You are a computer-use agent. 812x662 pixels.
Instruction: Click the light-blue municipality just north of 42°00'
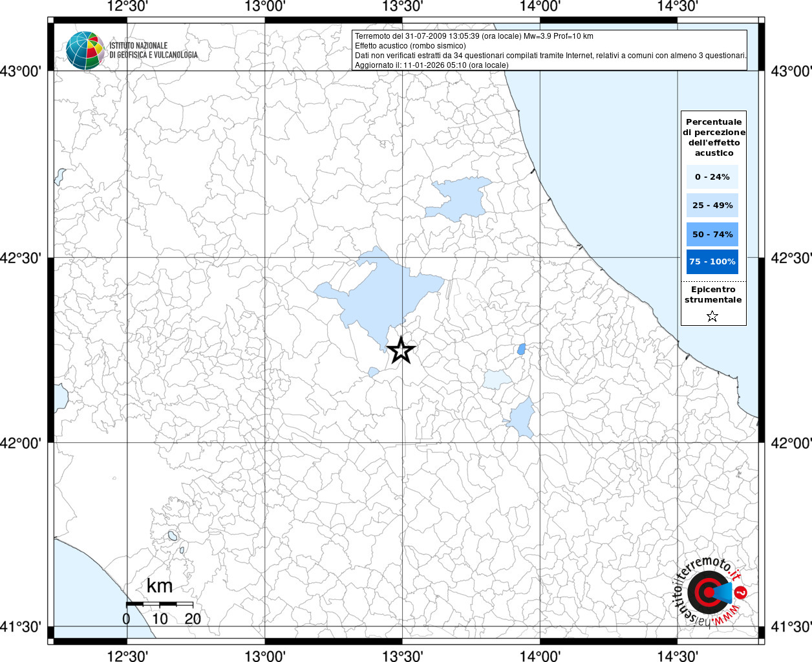coord(521,418)
